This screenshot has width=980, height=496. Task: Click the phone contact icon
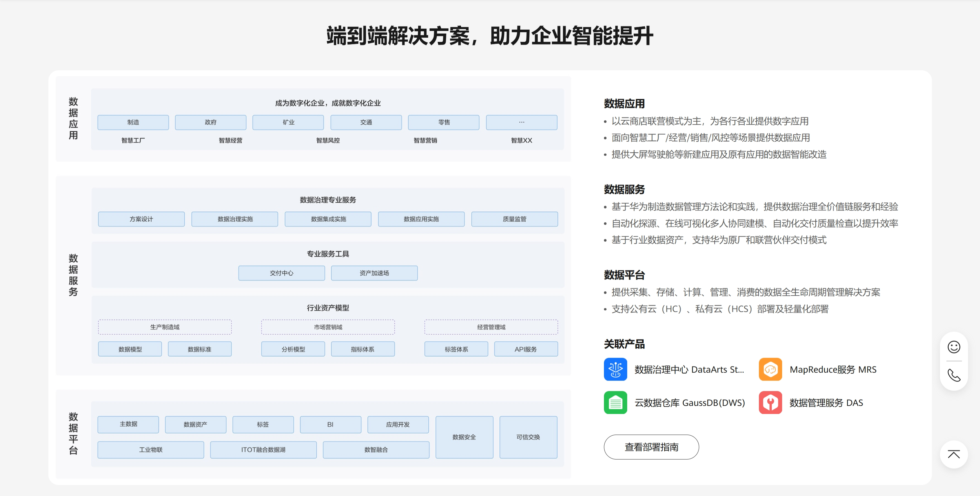click(954, 375)
